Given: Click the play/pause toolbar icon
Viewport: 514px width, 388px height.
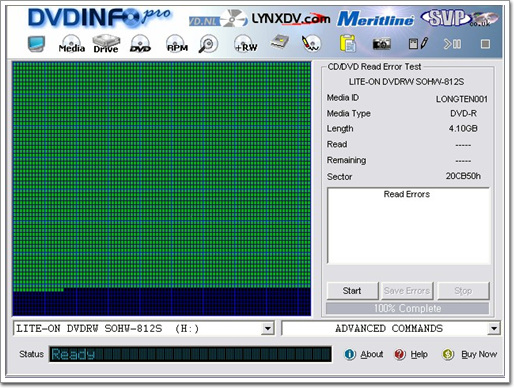Looking at the screenshot, I should pyautogui.click(x=452, y=44).
